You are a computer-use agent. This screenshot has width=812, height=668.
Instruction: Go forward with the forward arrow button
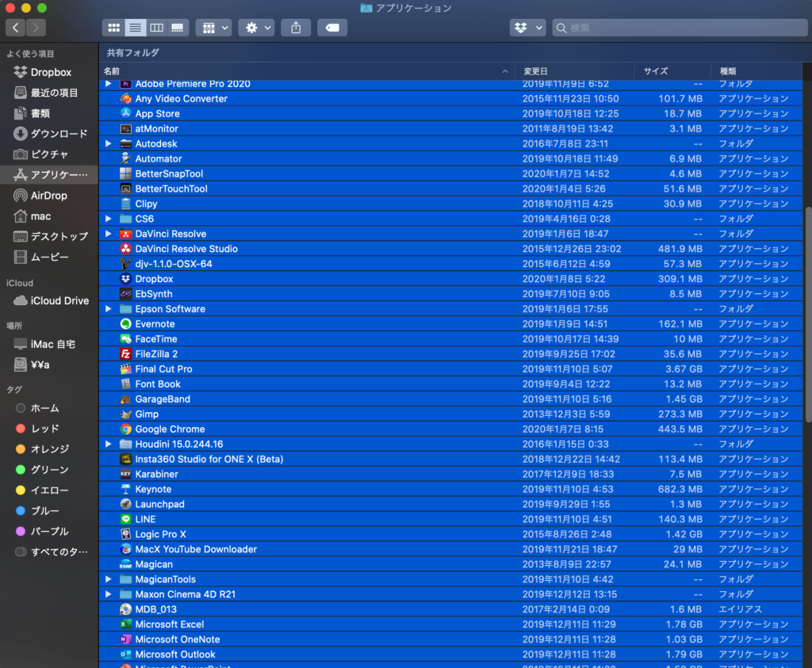(36, 28)
